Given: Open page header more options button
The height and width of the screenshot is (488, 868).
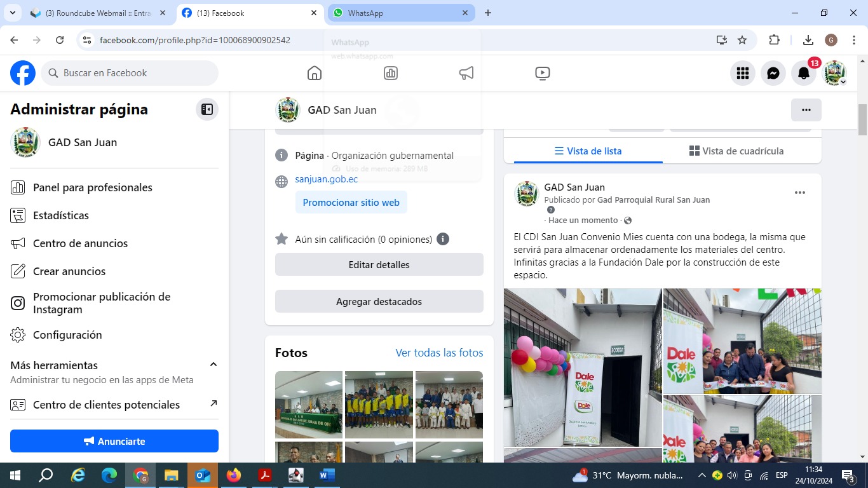Looking at the screenshot, I should coord(806,110).
